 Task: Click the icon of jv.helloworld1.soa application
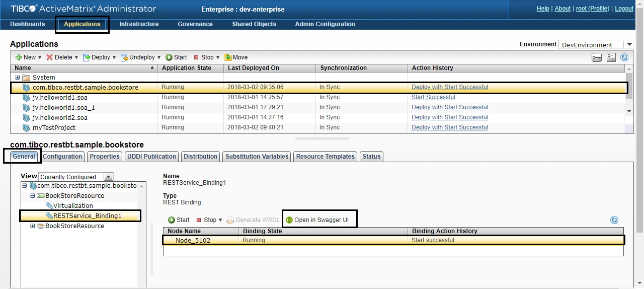(26, 97)
